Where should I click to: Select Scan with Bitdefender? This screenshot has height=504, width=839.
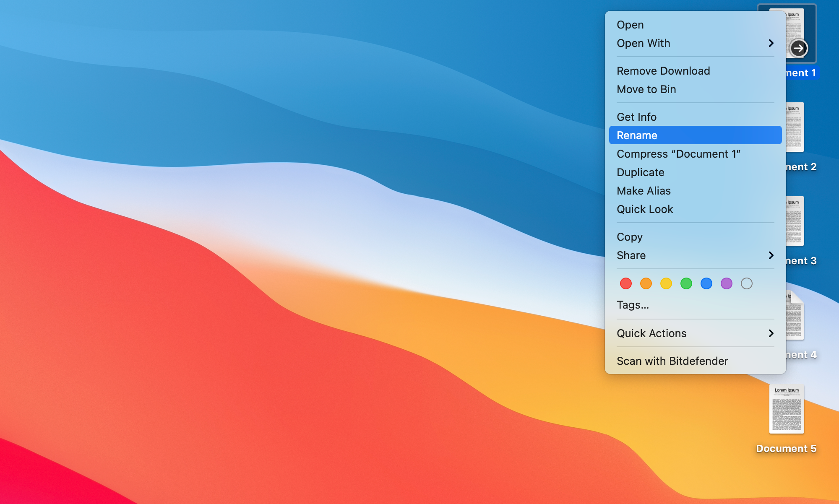695,361
